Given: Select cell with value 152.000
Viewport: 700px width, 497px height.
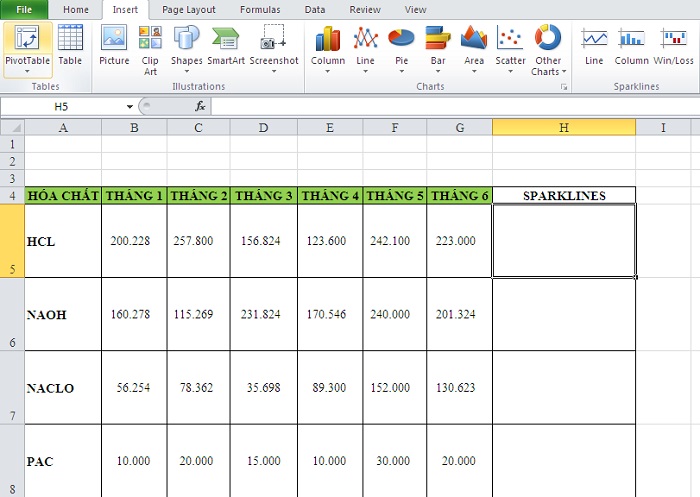Looking at the screenshot, I should click(395, 388).
